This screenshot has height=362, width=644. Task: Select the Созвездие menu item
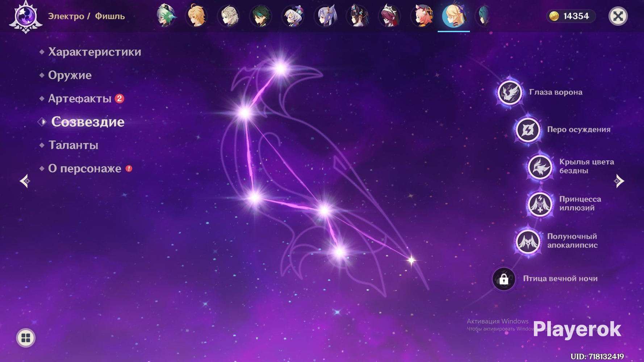(x=88, y=122)
